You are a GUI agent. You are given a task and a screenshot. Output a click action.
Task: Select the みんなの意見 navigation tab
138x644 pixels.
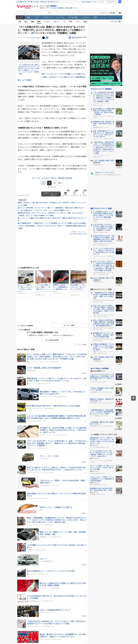(73, 17)
